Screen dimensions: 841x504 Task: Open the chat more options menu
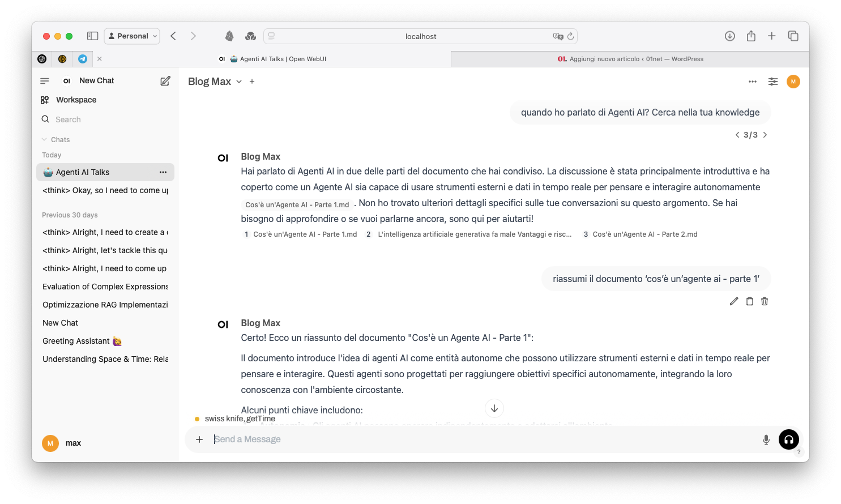[x=753, y=82]
